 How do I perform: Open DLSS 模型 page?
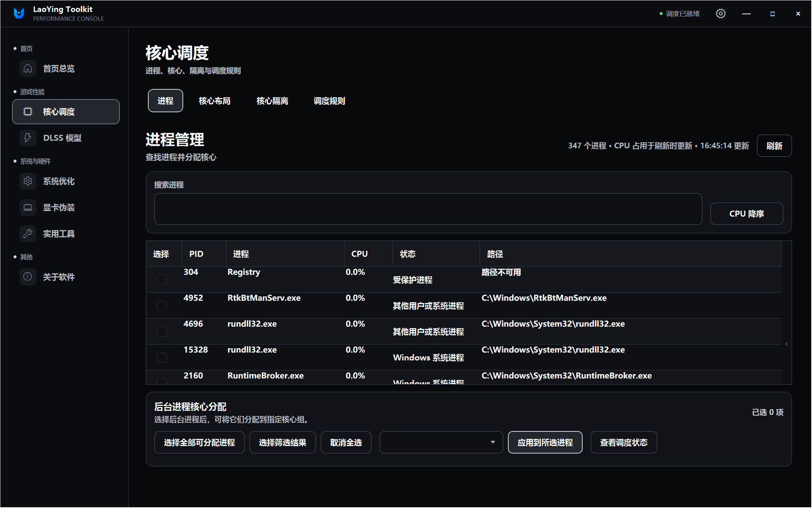[66, 138]
